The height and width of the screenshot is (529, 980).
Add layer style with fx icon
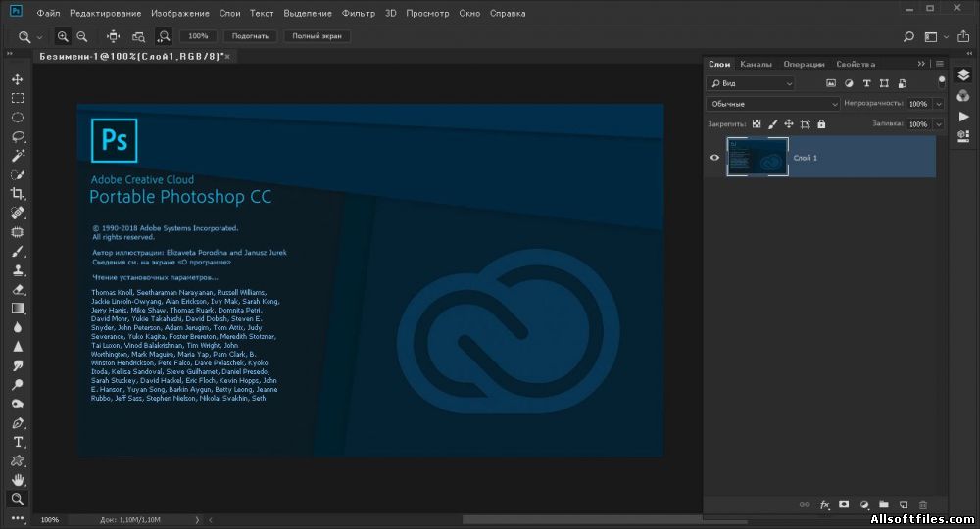click(824, 505)
